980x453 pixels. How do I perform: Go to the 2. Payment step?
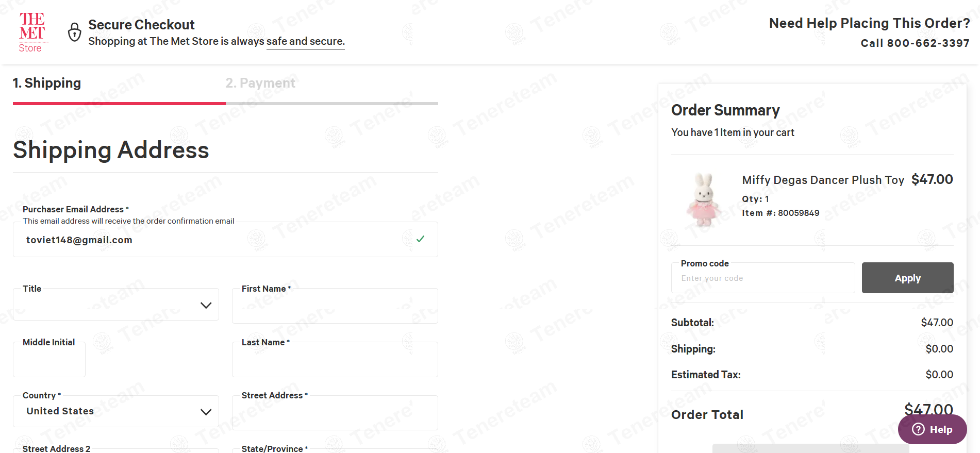pyautogui.click(x=260, y=83)
